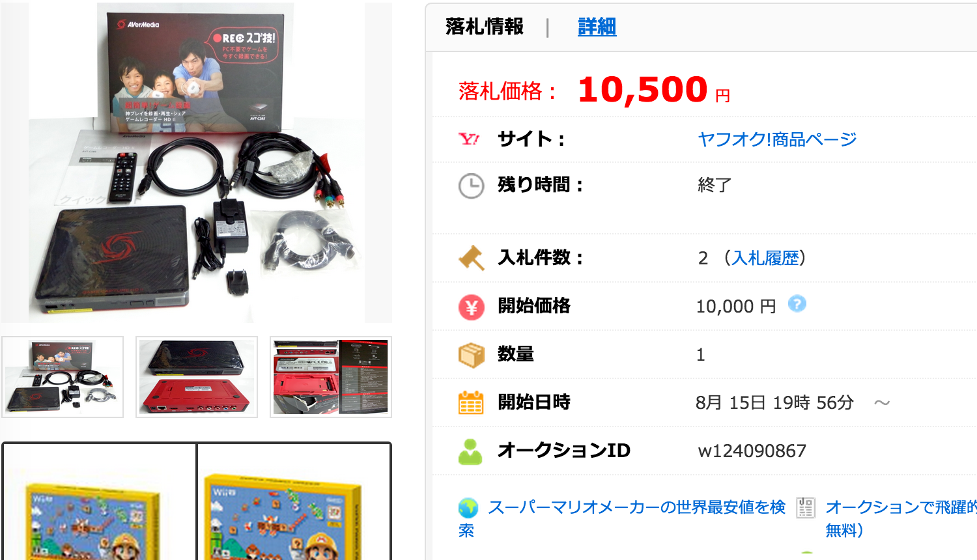Screen dimensions: 977x560
Task: Select second thumbnail showing red device underside
Action: 197,377
